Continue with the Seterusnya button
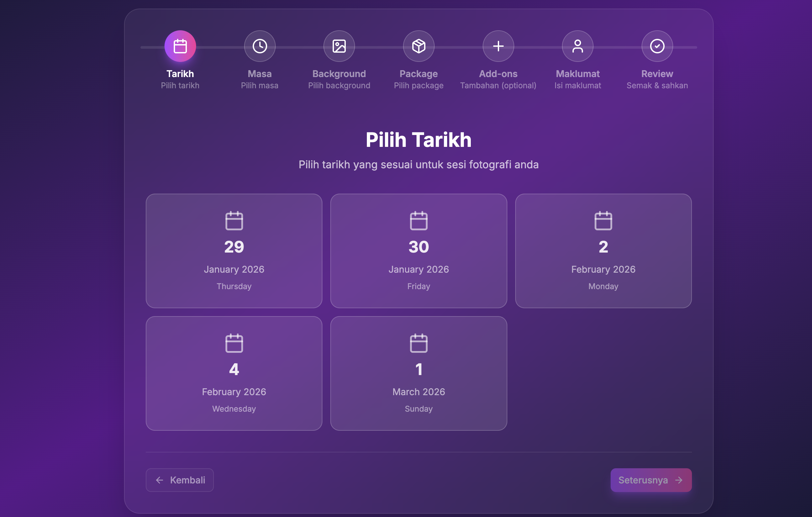Viewport: 812px width, 517px height. (x=651, y=480)
